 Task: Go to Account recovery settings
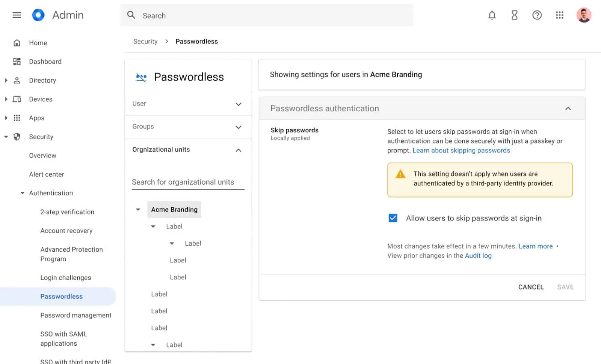[x=66, y=231]
